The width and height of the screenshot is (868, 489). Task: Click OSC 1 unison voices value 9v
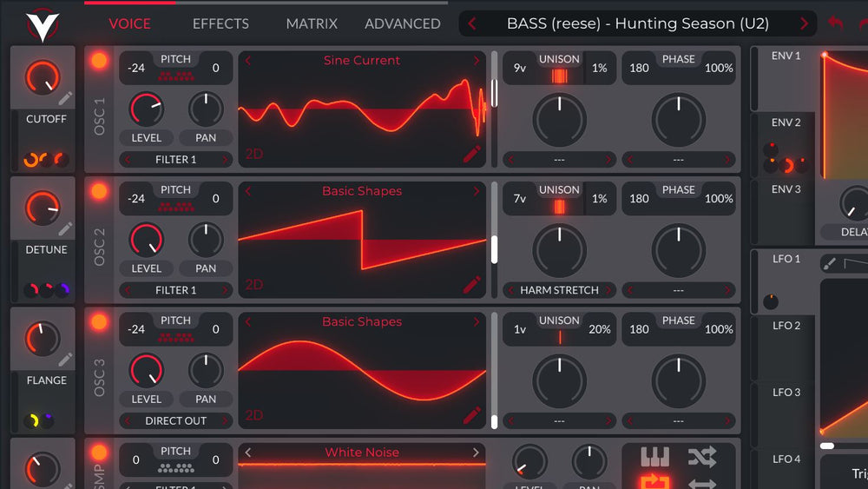(x=519, y=68)
